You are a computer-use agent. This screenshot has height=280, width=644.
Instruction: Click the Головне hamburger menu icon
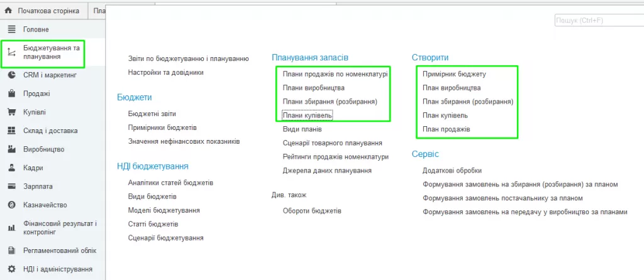[12, 30]
